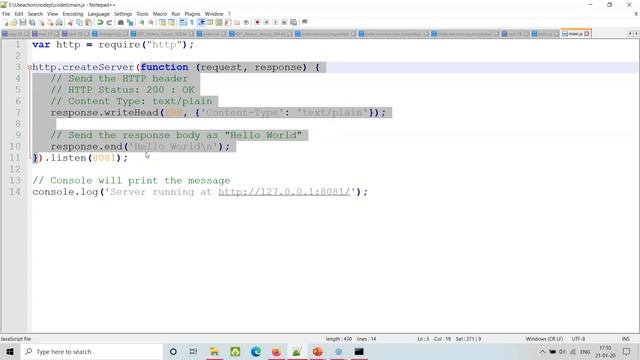Viewport: 640px width, 360px height.
Task: Open PowerPoint from taskbar
Action: [318, 351]
